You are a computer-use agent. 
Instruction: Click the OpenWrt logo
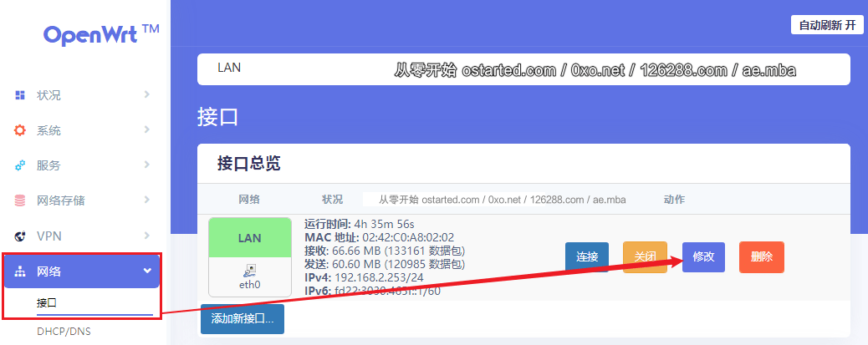click(x=101, y=35)
